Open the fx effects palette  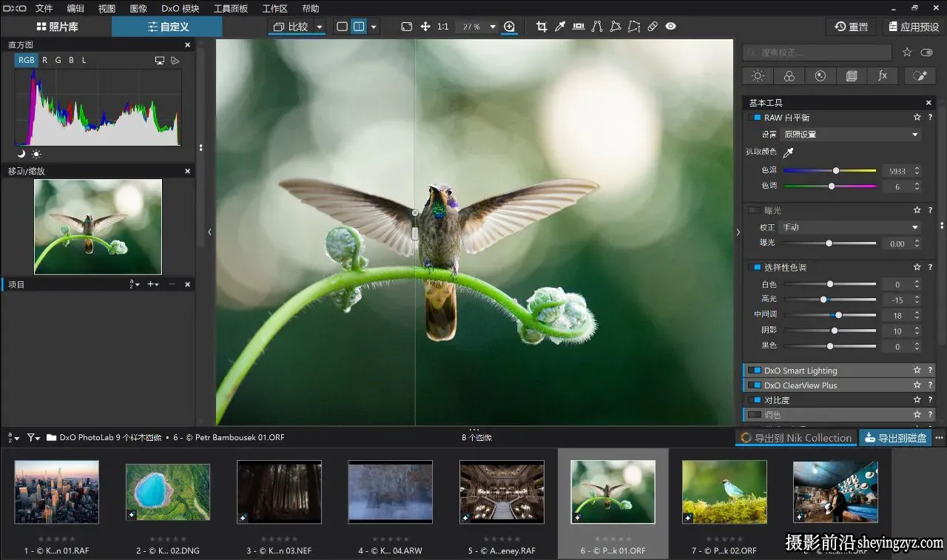point(882,75)
